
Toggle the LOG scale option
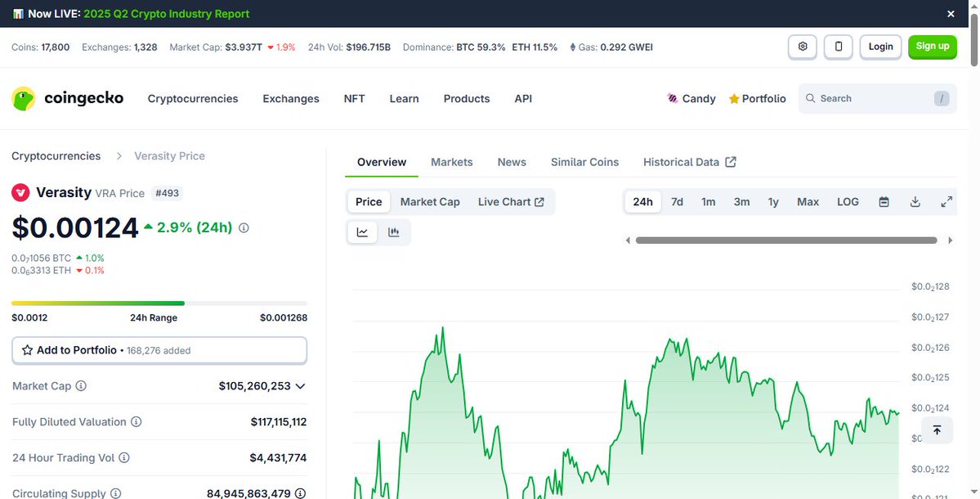[x=848, y=202]
